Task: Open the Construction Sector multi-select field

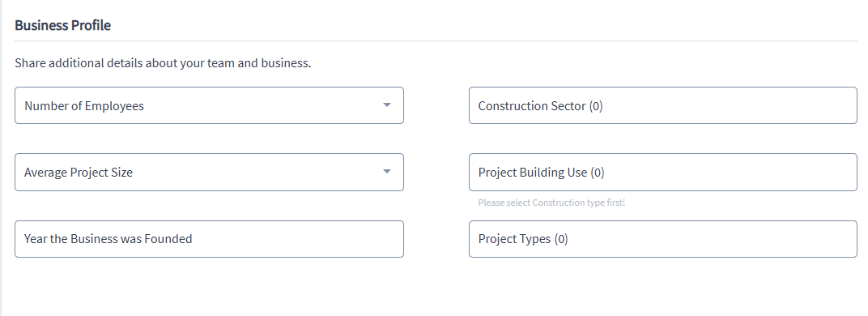Action: pyautogui.click(x=662, y=105)
